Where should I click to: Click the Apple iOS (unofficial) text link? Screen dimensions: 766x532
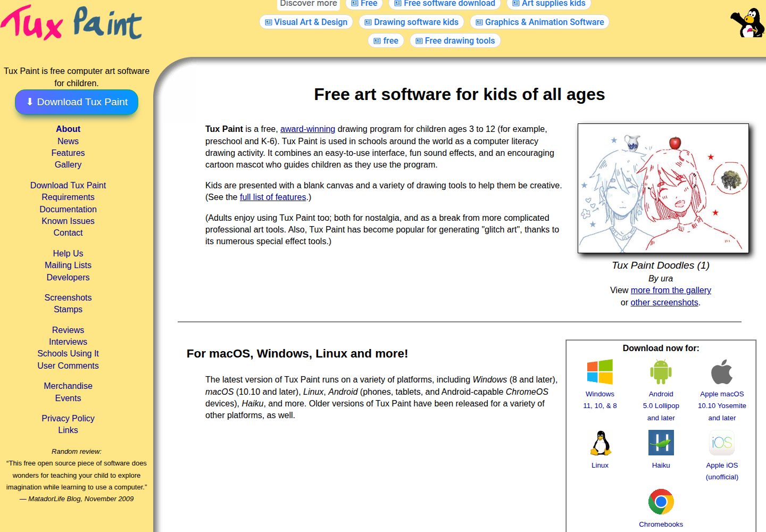coord(722,471)
